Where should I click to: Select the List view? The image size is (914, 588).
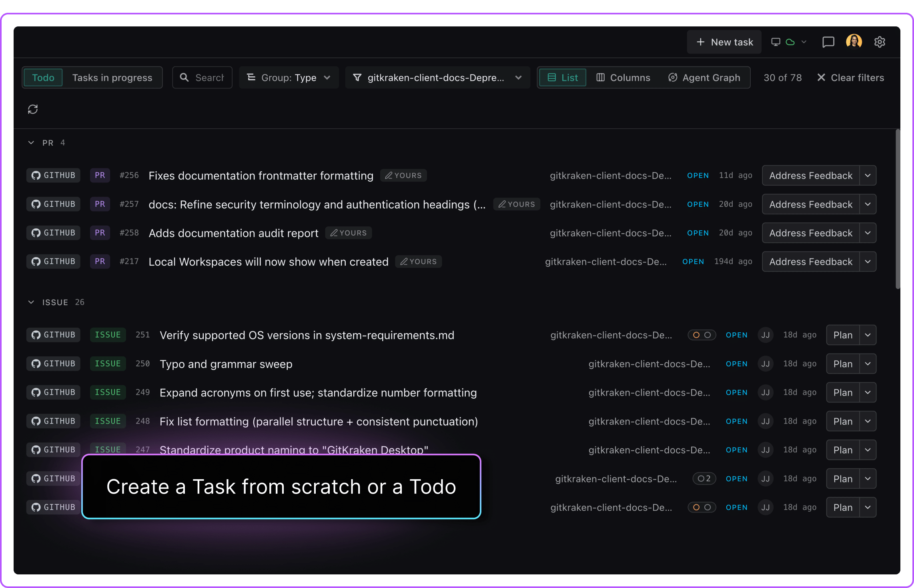click(563, 78)
